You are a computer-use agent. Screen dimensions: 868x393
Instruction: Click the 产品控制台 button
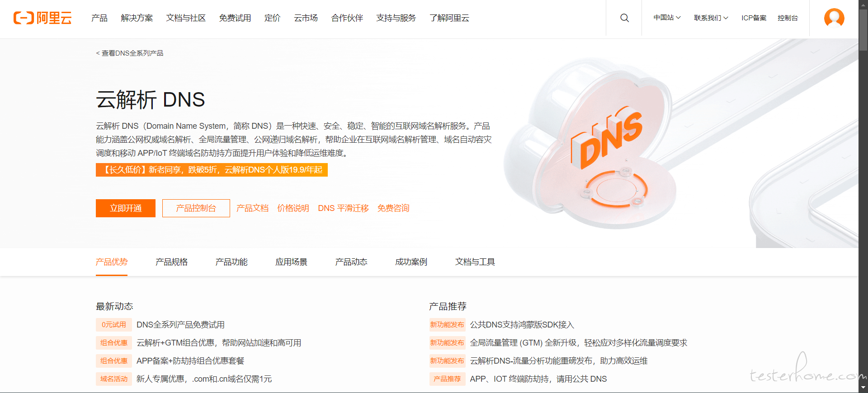(196, 208)
